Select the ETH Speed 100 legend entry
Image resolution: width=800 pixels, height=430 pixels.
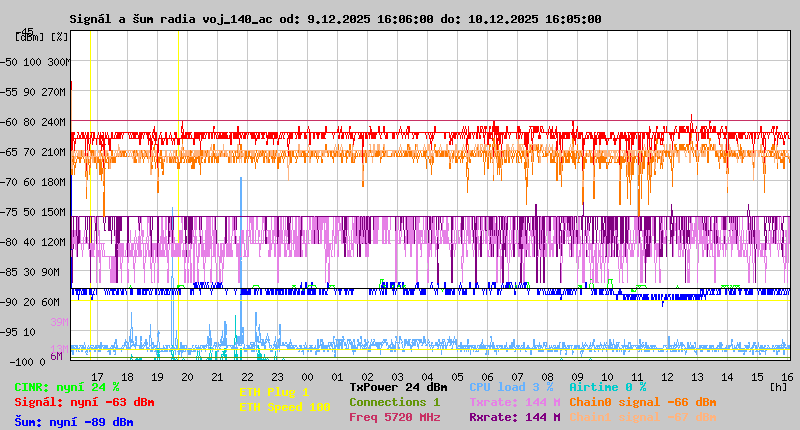(x=284, y=407)
